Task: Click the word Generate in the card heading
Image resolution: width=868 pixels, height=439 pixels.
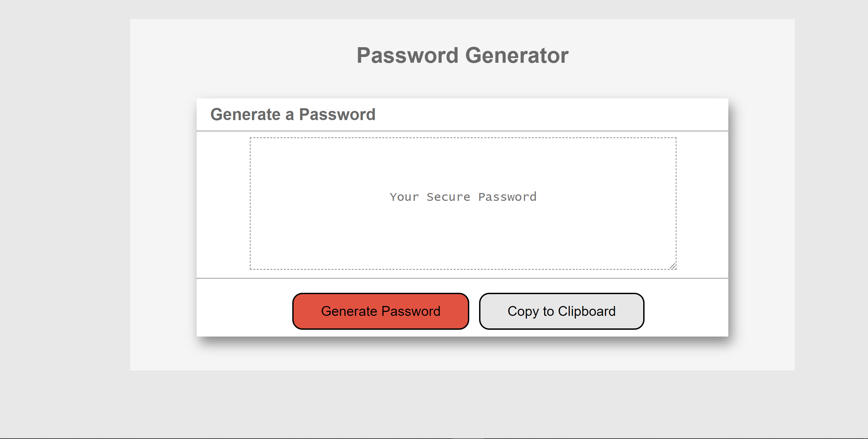Action: click(x=245, y=114)
